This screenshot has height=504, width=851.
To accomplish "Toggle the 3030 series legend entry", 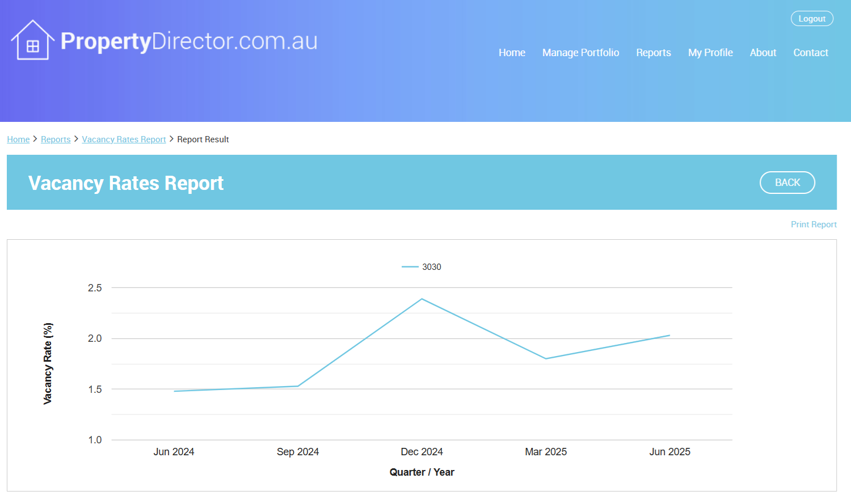I will pos(431,267).
